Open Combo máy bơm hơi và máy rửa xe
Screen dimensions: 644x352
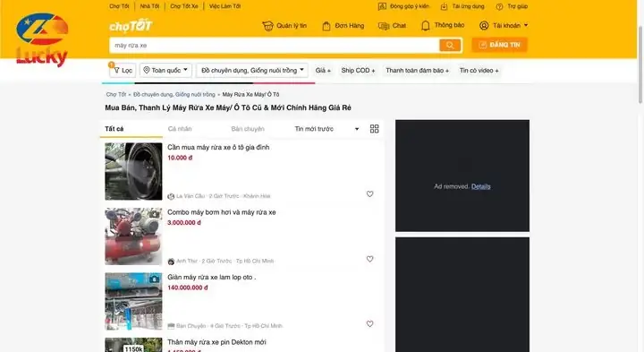click(222, 212)
